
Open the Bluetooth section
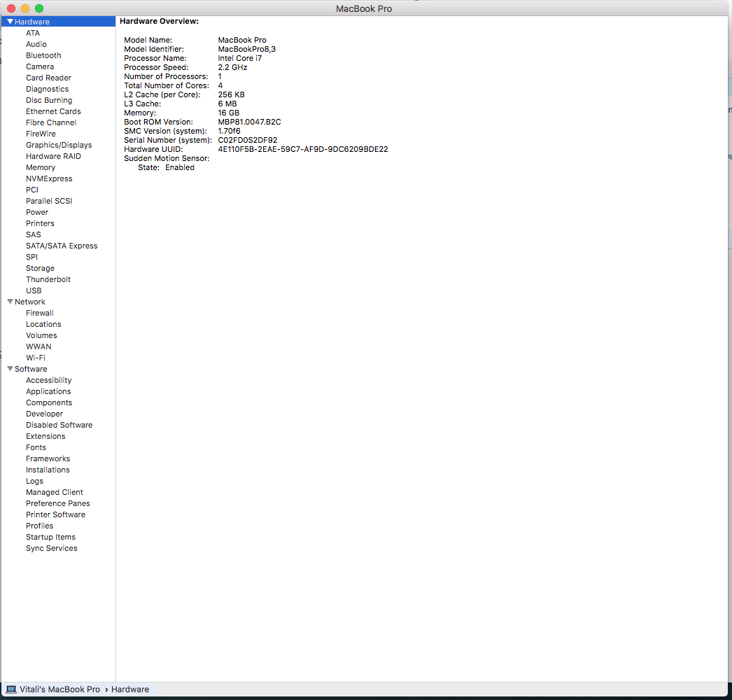coord(43,55)
